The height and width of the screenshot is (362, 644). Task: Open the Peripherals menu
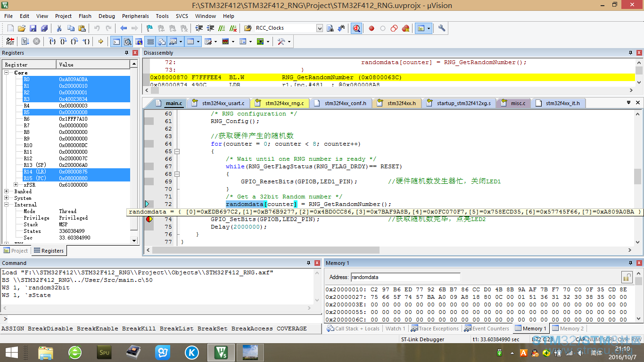click(x=135, y=16)
